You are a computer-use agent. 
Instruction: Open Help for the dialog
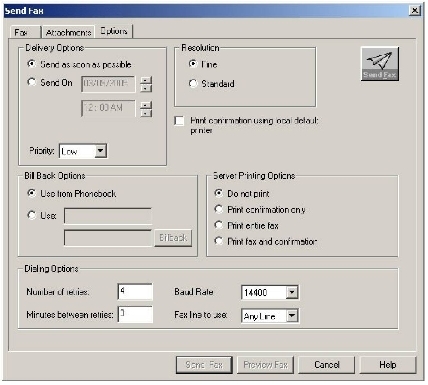[x=388, y=365]
